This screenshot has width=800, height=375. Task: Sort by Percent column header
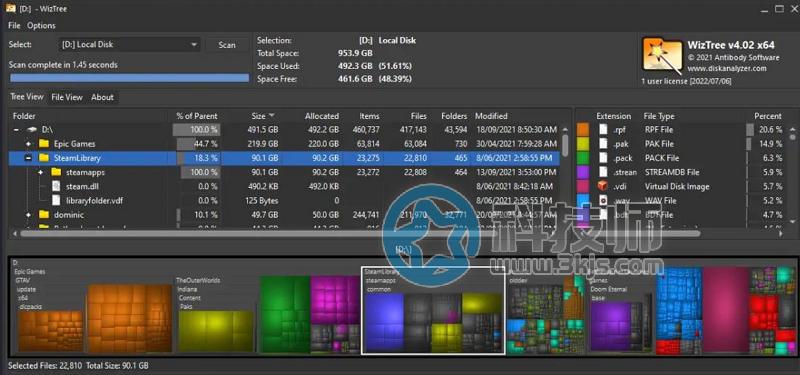pos(767,116)
